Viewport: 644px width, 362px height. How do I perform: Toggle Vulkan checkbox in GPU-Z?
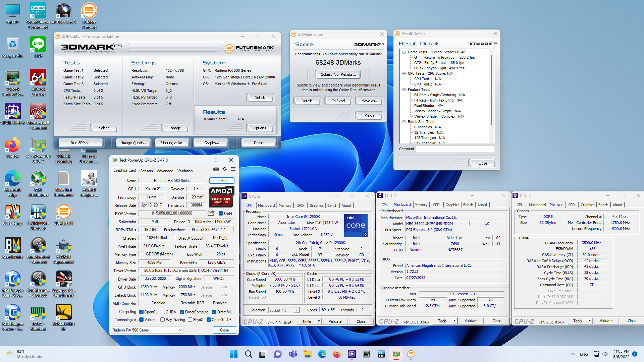(142, 320)
